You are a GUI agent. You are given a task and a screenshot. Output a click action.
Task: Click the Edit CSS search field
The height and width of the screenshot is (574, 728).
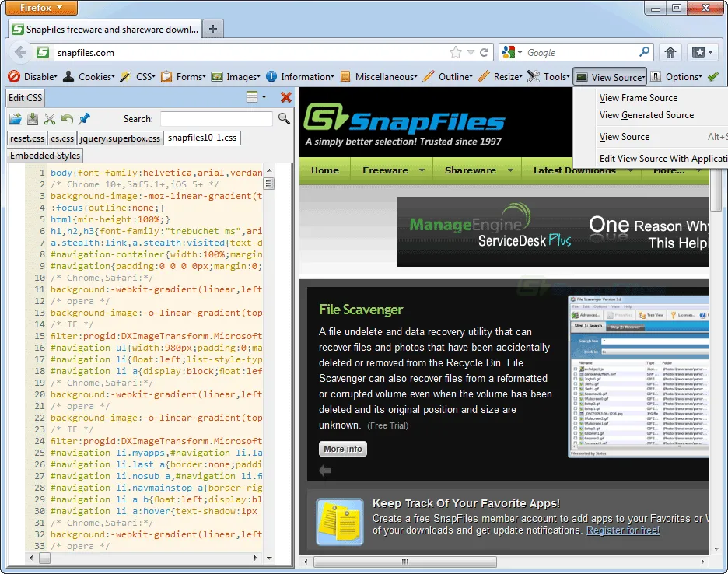pos(216,119)
